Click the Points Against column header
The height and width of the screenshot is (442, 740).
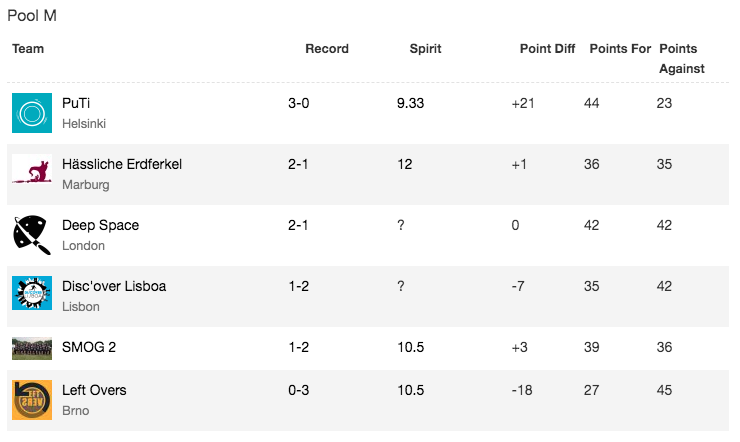[x=681, y=58]
